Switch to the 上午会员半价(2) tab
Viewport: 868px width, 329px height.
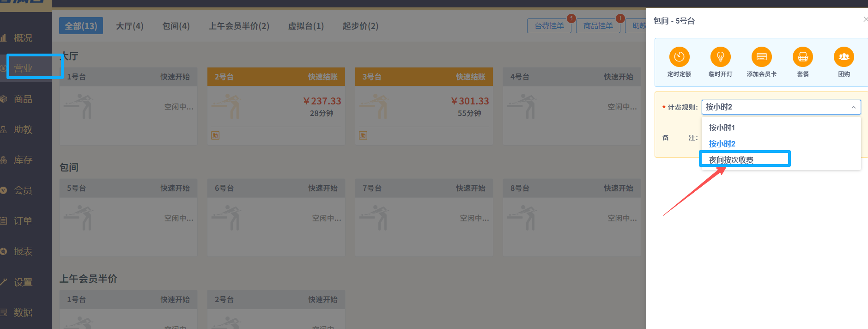click(239, 26)
